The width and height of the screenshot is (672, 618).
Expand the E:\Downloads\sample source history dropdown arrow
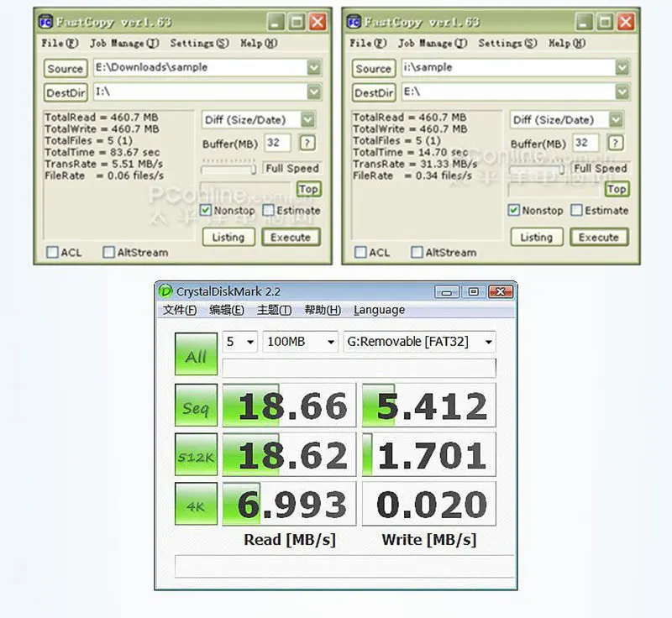(314, 68)
